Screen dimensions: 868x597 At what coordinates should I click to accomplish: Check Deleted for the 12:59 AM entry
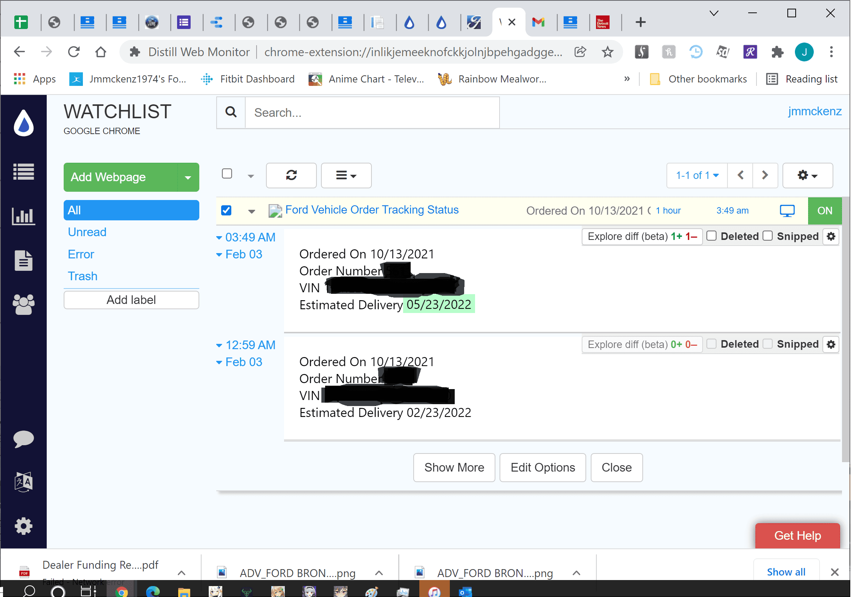point(711,344)
